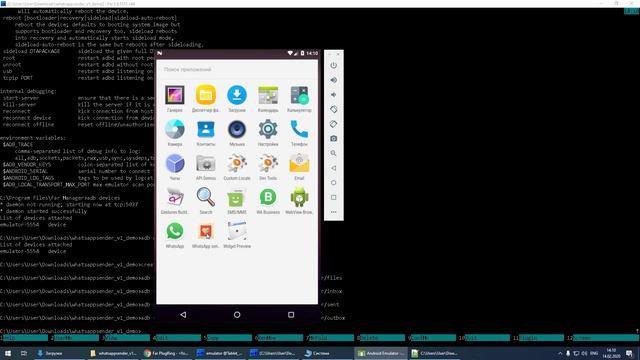Click Far Manager's 8 Delete key label
This screenshot has height=360, width=640.
(382, 338)
